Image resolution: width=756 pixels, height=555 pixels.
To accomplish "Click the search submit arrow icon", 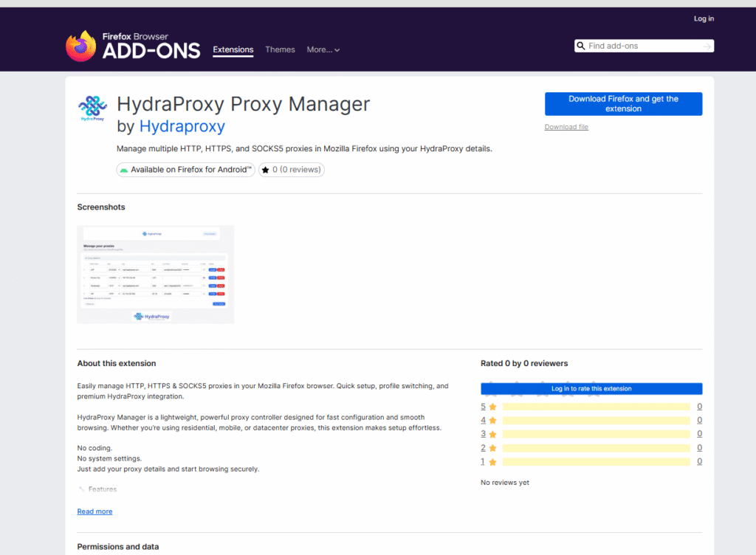I will coord(707,46).
